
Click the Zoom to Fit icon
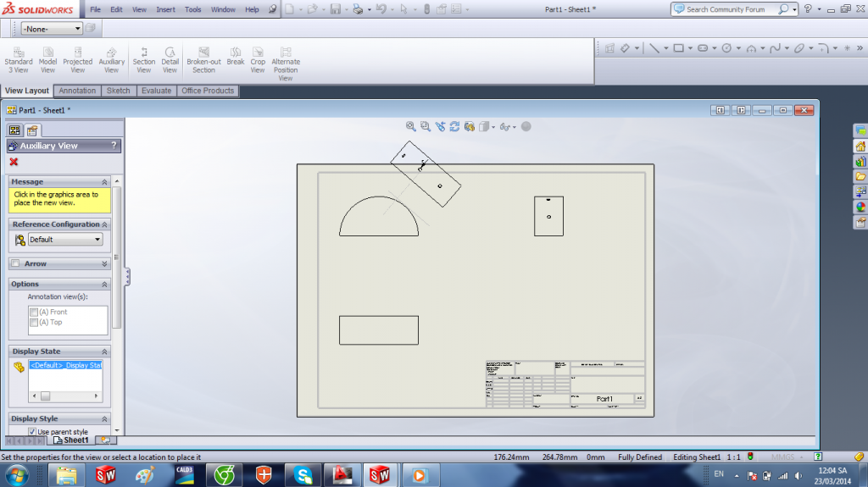pyautogui.click(x=411, y=127)
